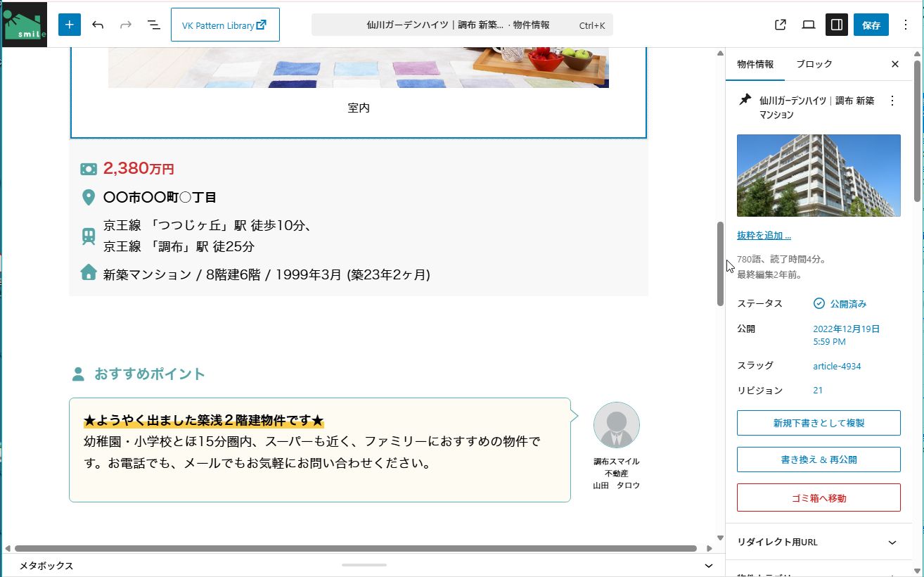Screen dimensions: 924x577
Task: Open the block inserter
Action: click(x=69, y=24)
